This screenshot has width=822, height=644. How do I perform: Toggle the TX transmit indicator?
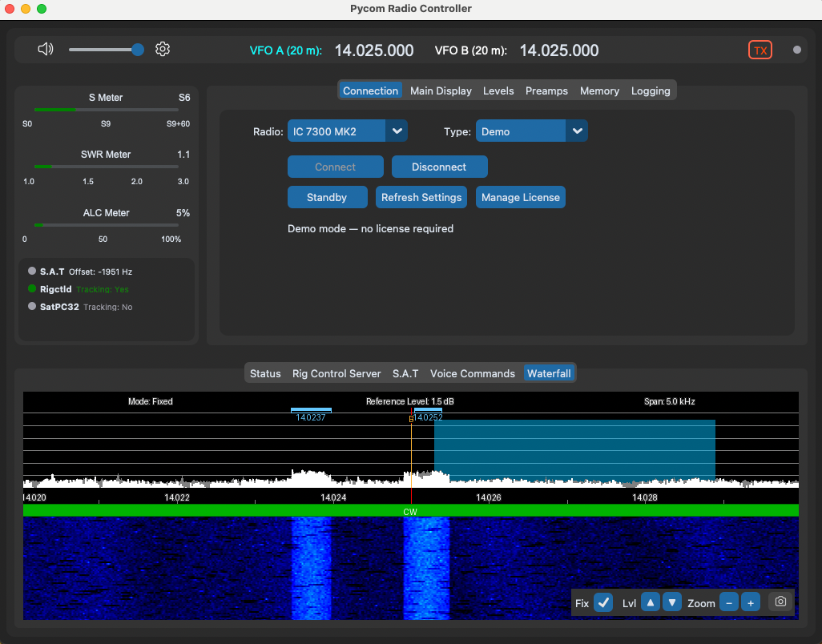tap(760, 50)
